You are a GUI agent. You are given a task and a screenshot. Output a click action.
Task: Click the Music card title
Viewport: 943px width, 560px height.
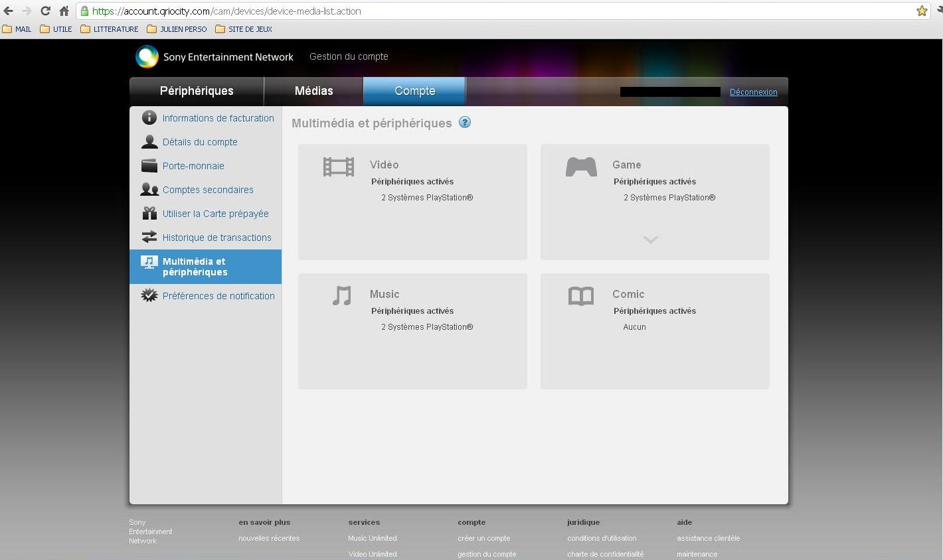(x=385, y=294)
